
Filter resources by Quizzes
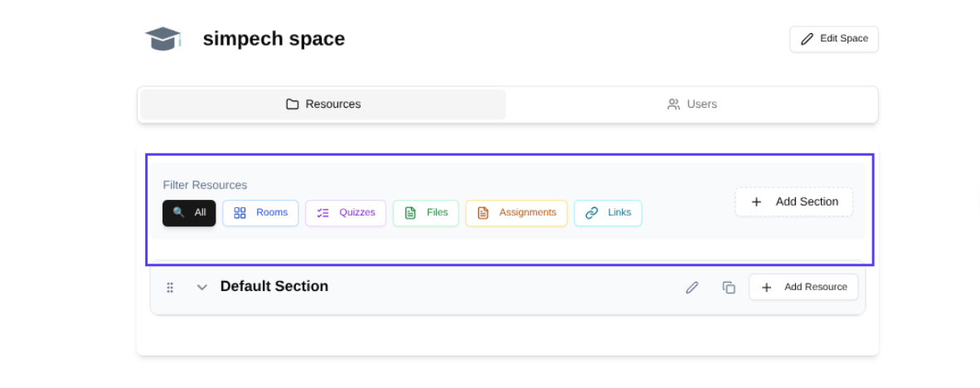click(x=346, y=213)
